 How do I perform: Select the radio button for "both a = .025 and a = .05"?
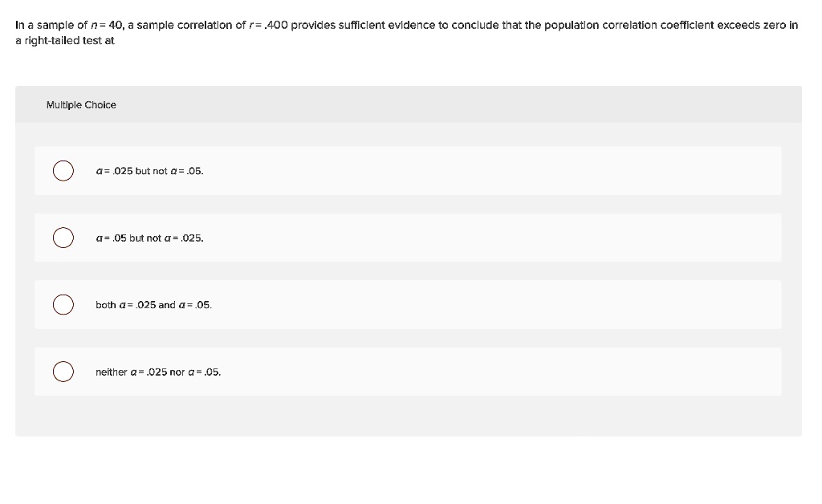pos(63,304)
